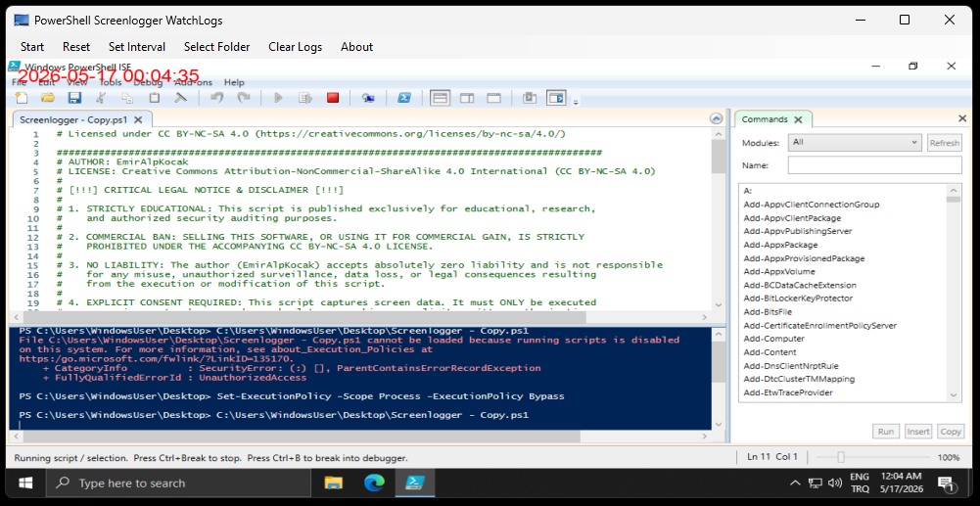Open the Help menu in PowerShell ISE
The width and height of the screenshot is (980, 506).
[234, 82]
